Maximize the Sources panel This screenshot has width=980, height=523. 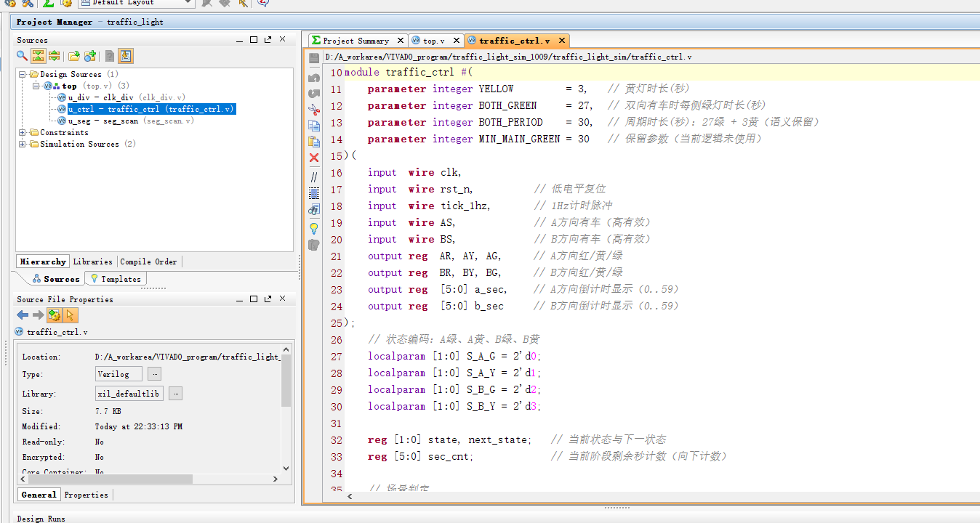click(x=254, y=40)
